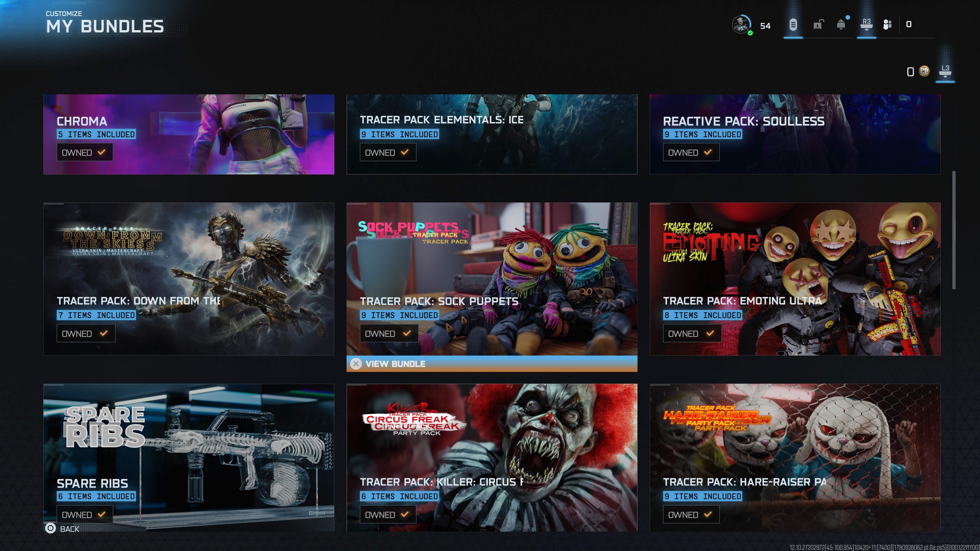Screen dimensions: 980x551
Task: Click the My Bundles page title
Action: pyautogui.click(x=105, y=26)
